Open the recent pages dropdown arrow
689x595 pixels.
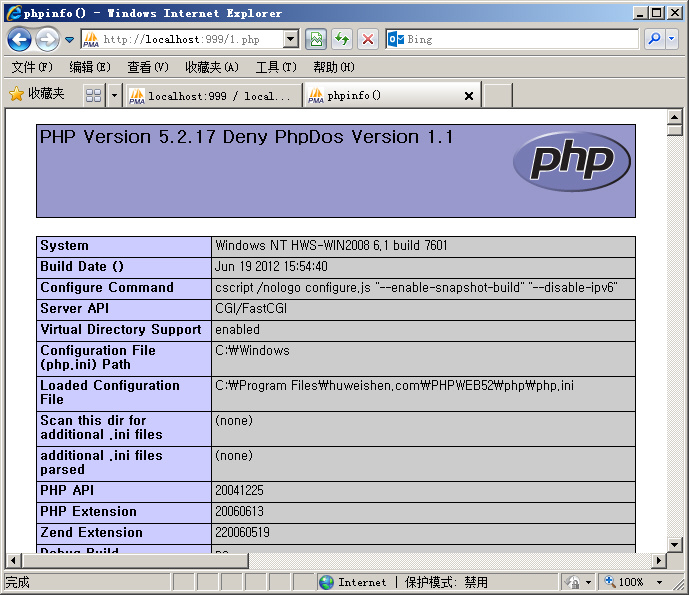(69, 40)
